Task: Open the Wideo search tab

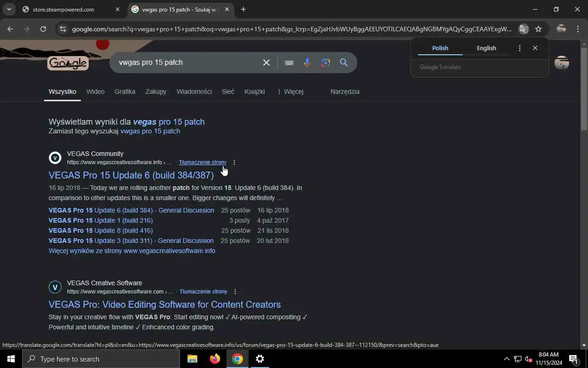Action: coord(96,92)
